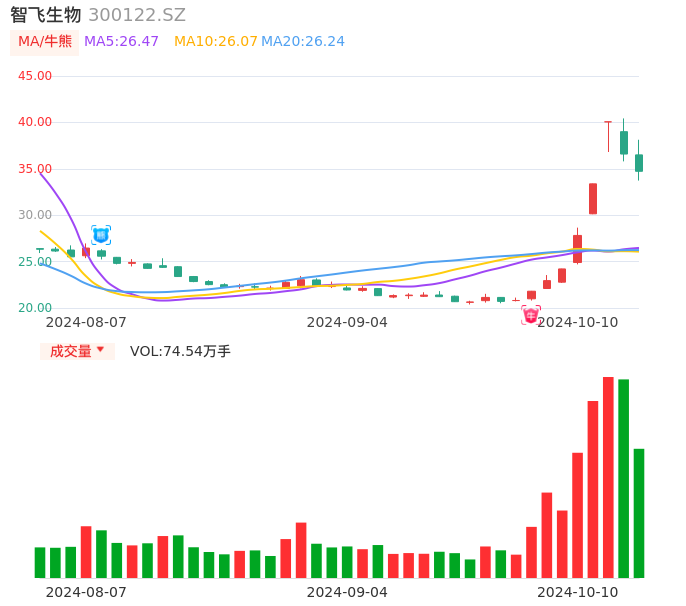The image size is (686, 606).
Task: Click the 2024-08-07 date under volume chart
Action: pos(86,592)
